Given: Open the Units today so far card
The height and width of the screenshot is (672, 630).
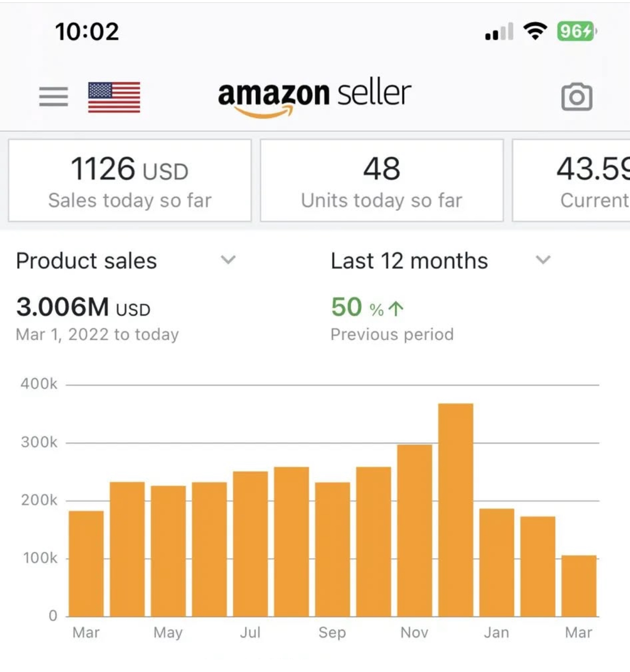Looking at the screenshot, I should [382, 181].
